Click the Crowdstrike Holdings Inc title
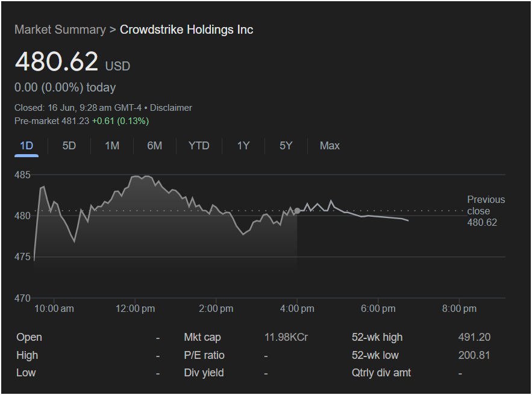The height and width of the screenshot is (395, 532). tap(186, 30)
